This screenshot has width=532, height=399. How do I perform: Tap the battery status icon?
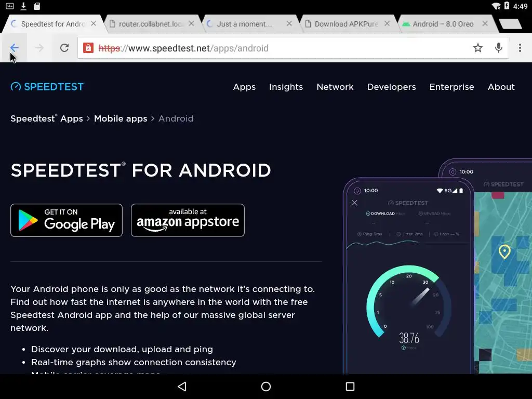click(507, 6)
